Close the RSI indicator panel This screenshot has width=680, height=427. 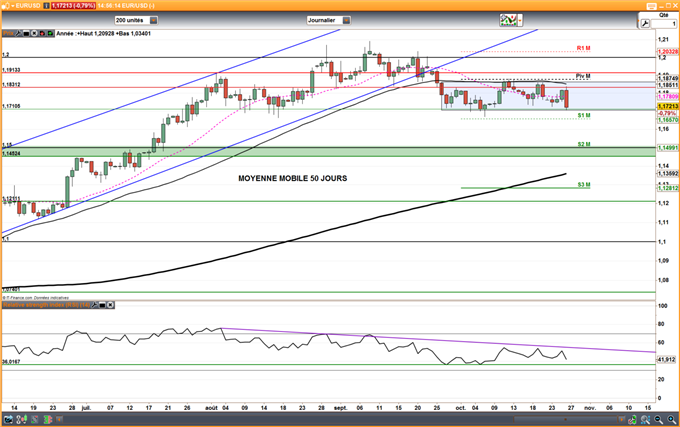110,305
